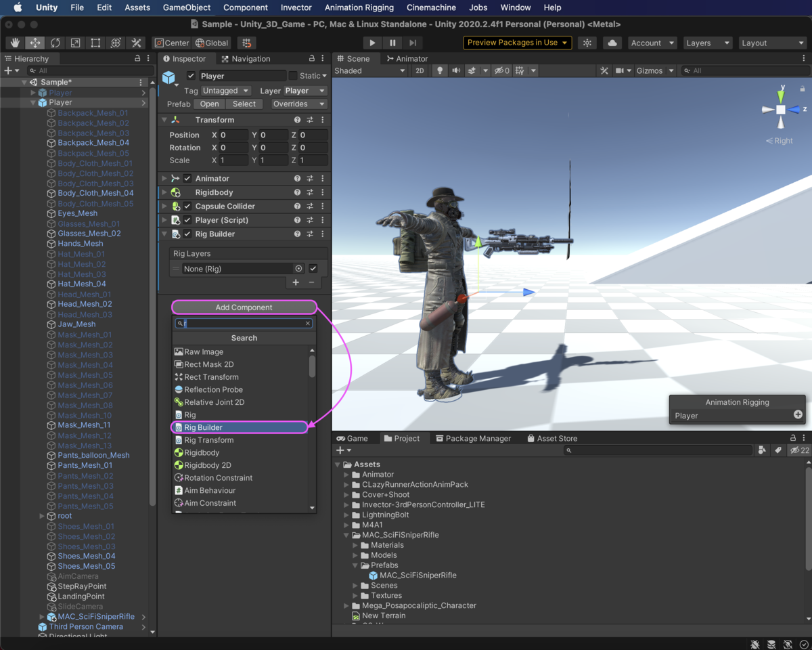This screenshot has height=650, width=812.
Task: Open Shaded draw mode dropdown
Action: [x=369, y=70]
